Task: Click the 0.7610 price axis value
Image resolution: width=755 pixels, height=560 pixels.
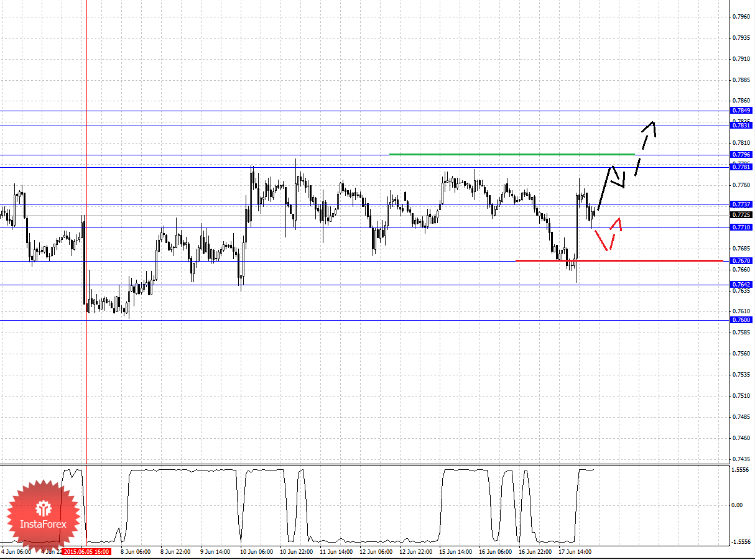Action: [x=741, y=311]
